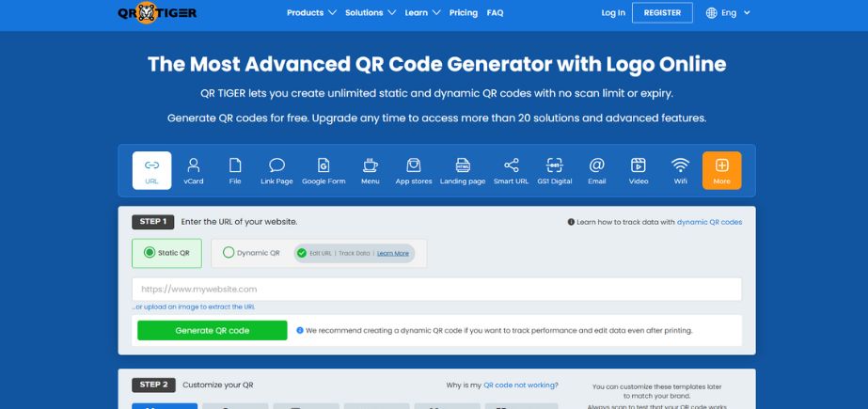
Task: Select the URL QR type icon
Action: pyautogui.click(x=151, y=170)
